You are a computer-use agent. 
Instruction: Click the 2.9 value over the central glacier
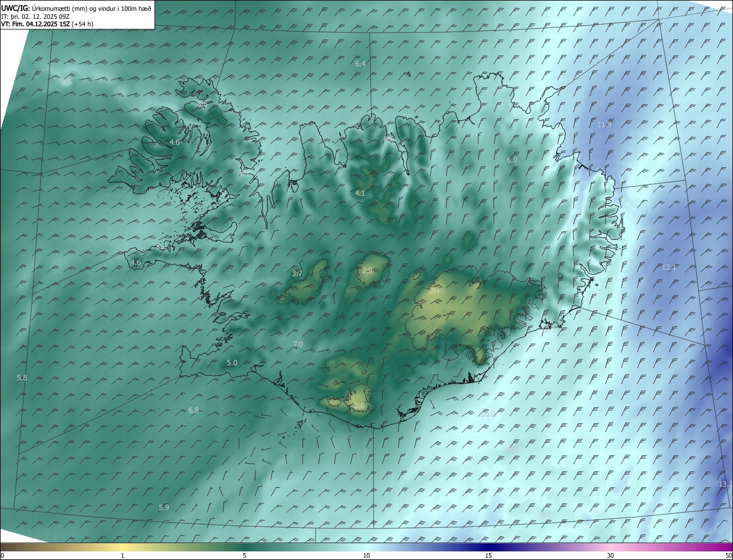[368, 270]
